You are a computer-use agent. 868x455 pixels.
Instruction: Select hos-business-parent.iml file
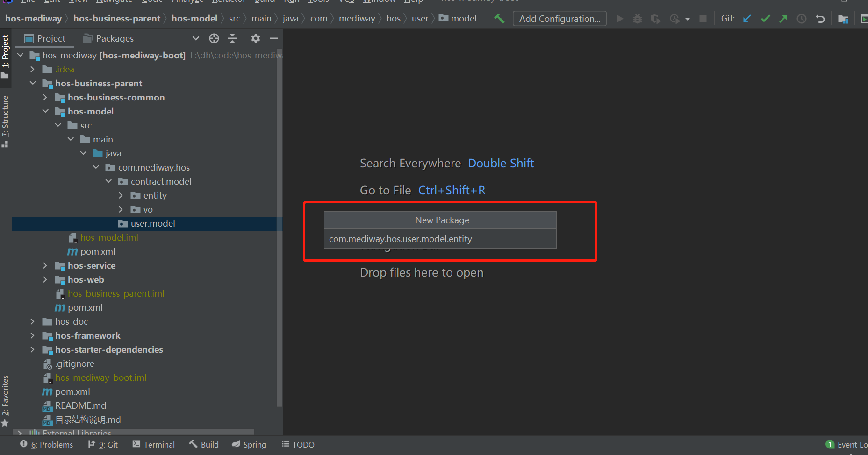point(116,293)
